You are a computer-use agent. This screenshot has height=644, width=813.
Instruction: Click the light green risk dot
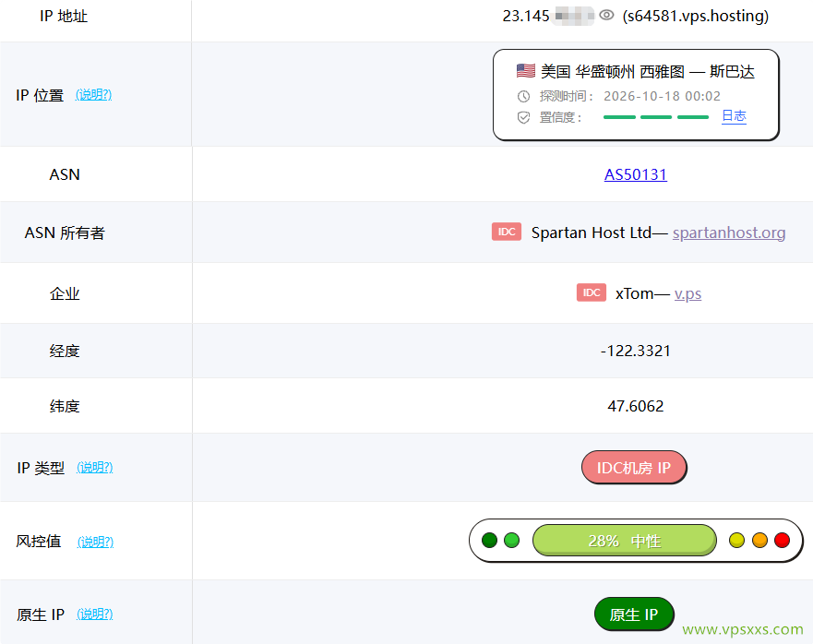point(512,541)
